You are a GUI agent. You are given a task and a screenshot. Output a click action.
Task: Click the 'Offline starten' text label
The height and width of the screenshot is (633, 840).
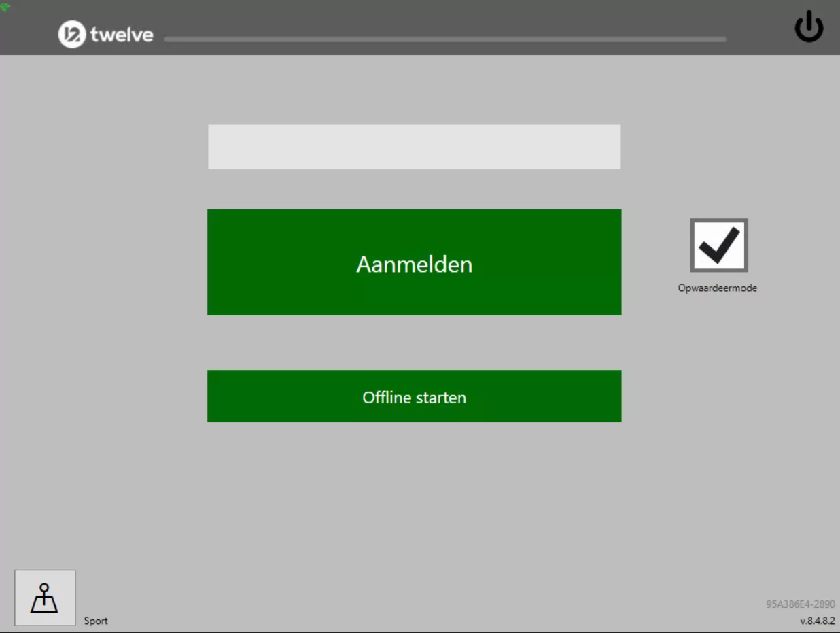pos(414,397)
